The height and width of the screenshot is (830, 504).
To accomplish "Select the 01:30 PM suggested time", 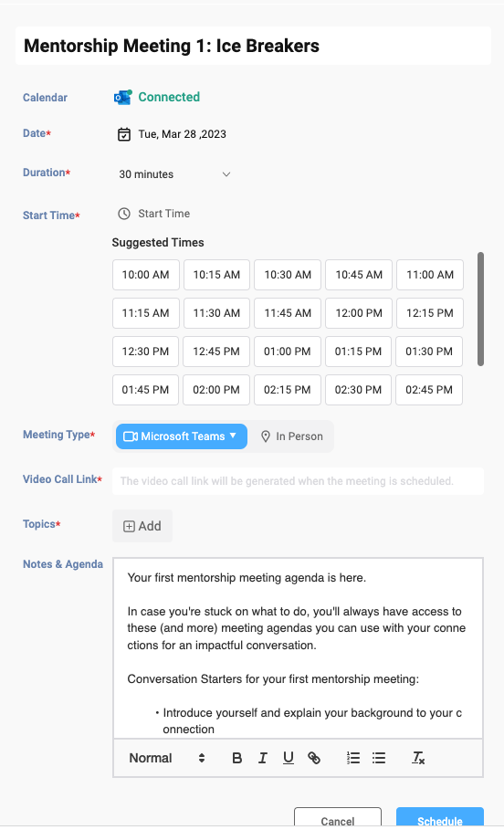I will pos(429,352).
